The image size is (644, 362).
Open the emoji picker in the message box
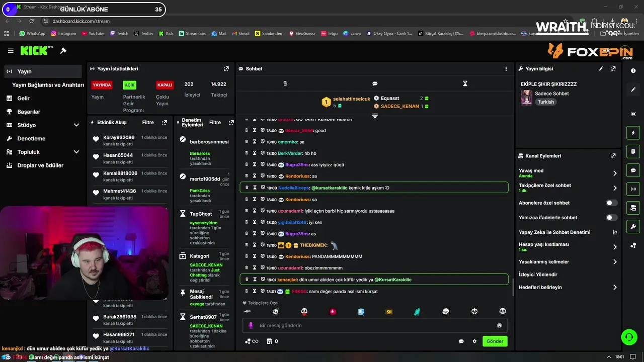499,325
